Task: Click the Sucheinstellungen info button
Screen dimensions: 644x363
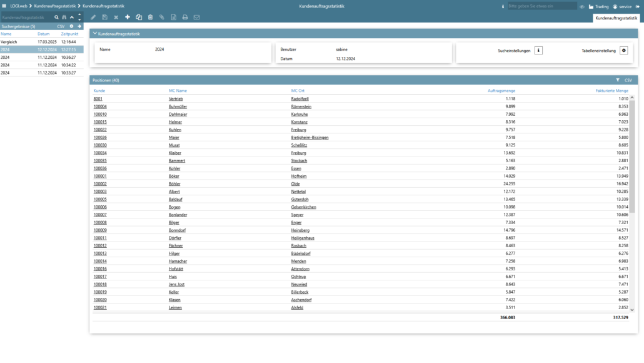Action: pyautogui.click(x=538, y=51)
